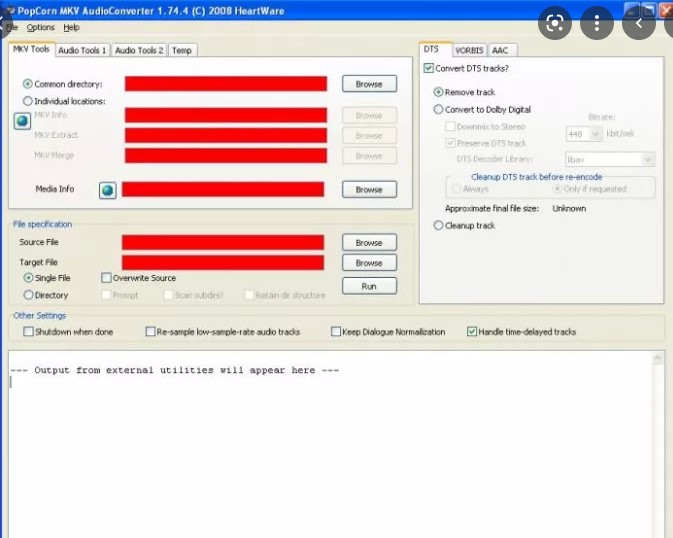Toggle Convert DTS tracks checkbox
This screenshot has width=673, height=538.
click(x=428, y=68)
